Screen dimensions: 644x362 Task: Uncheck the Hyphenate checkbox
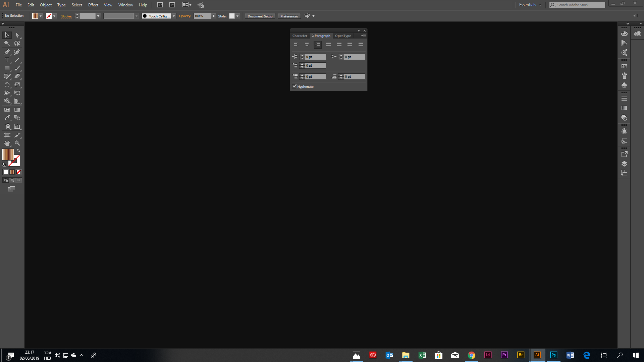[x=295, y=86]
